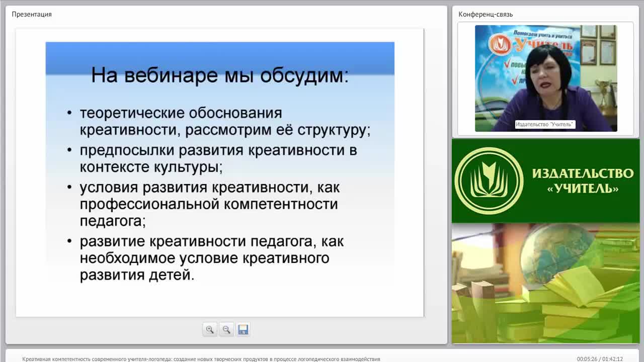Click the round publisher logo emblem
This screenshot has height=362, width=644.
[x=489, y=181]
